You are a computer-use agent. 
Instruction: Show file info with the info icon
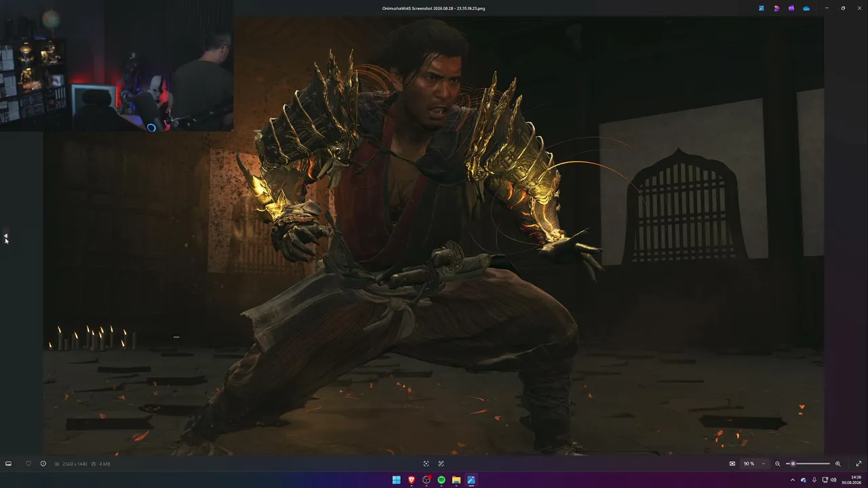pyautogui.click(x=43, y=464)
